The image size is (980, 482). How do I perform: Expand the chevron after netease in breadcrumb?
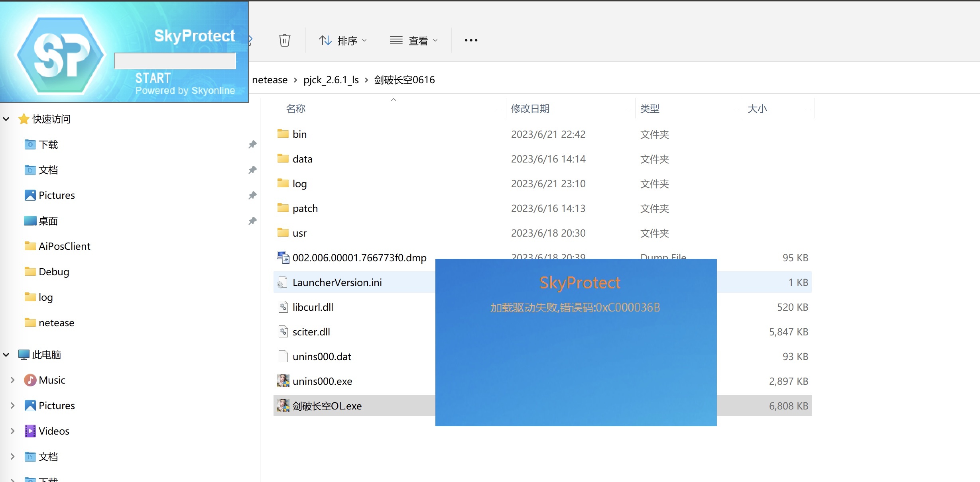tap(295, 80)
